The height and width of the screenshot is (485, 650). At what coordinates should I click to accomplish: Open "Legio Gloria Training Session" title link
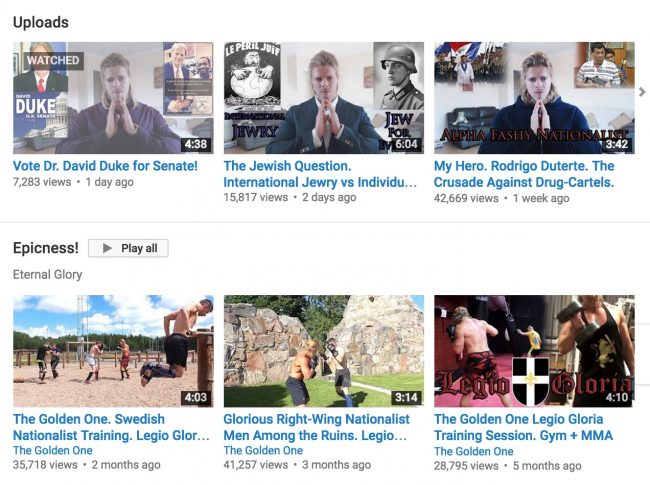point(524,428)
